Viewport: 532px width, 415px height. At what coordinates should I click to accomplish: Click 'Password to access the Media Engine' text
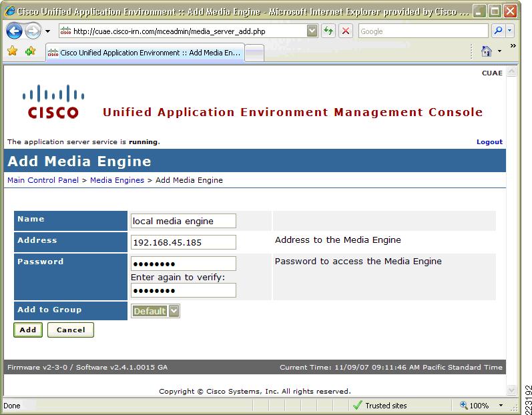[x=358, y=262]
